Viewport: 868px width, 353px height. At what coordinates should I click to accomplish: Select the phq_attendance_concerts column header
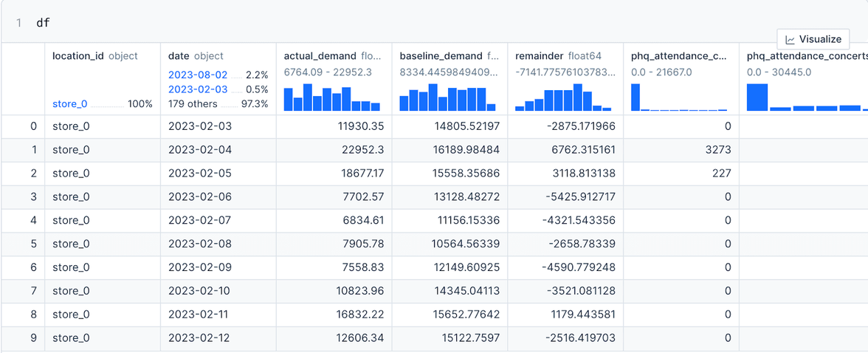click(x=803, y=56)
